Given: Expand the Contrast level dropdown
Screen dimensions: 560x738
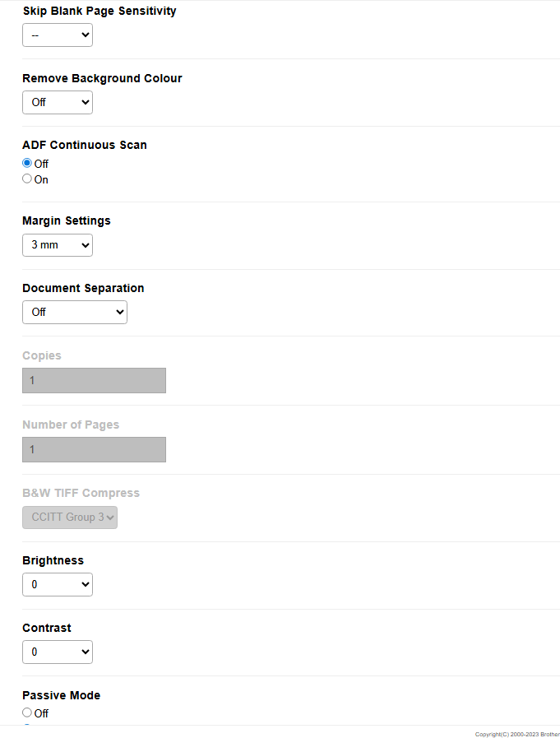Looking at the screenshot, I should [x=57, y=652].
